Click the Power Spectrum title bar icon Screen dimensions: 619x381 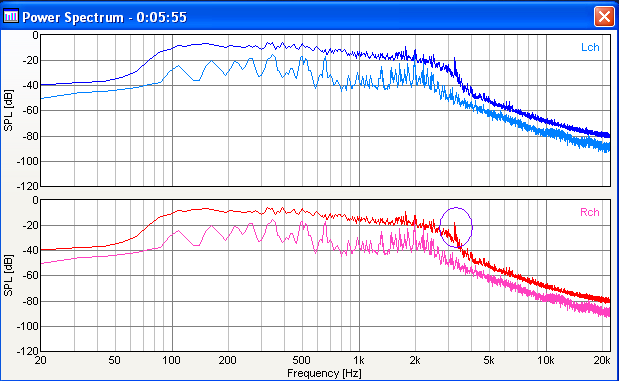pyautogui.click(x=11, y=16)
